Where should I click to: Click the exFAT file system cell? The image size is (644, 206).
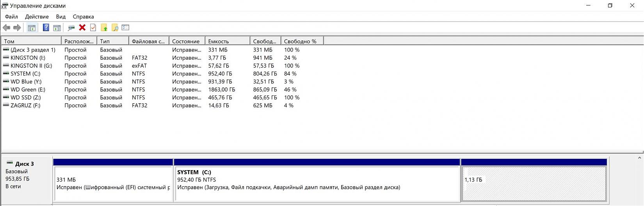(139, 66)
